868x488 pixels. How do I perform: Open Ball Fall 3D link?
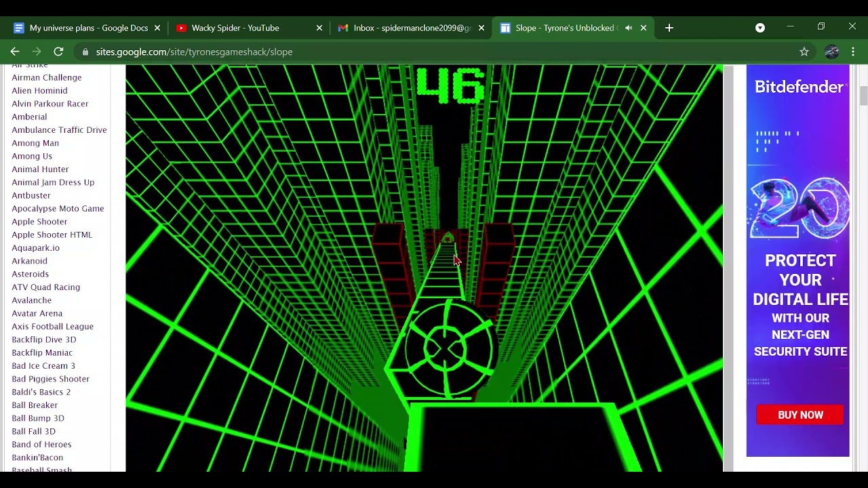coord(33,431)
